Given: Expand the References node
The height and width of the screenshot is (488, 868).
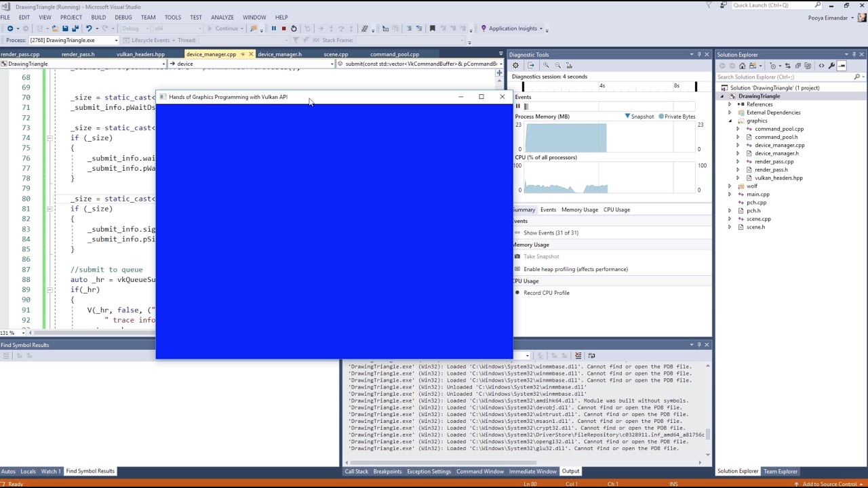Looking at the screenshot, I should click(x=730, y=104).
